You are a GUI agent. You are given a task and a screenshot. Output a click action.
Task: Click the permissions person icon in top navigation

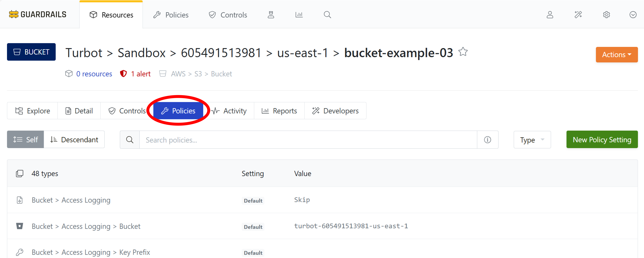click(x=271, y=15)
